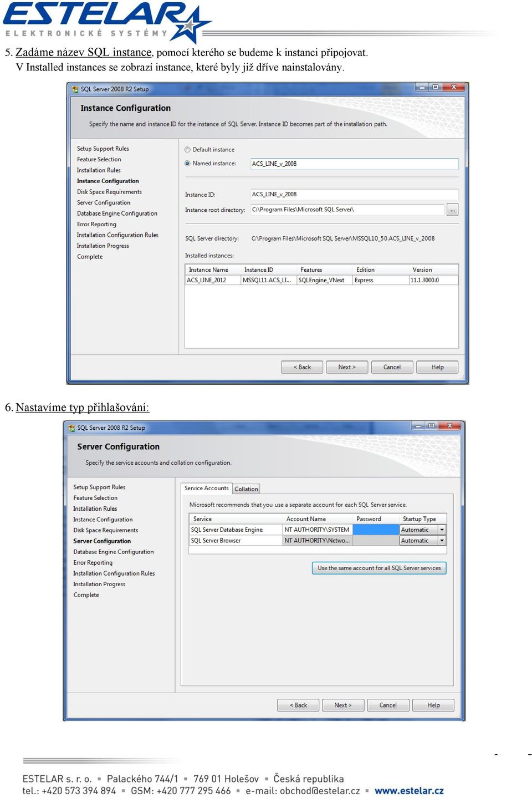Viewport: 532px width, 803px height.
Task: Click Database Engine Configuration in upper window
Action: point(117,214)
